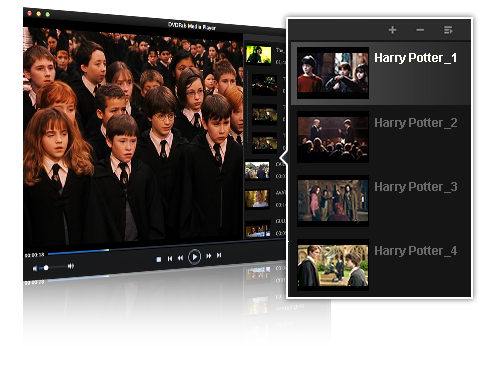Click the main video display area
Viewport: 501px width, 377px height.
133,136
